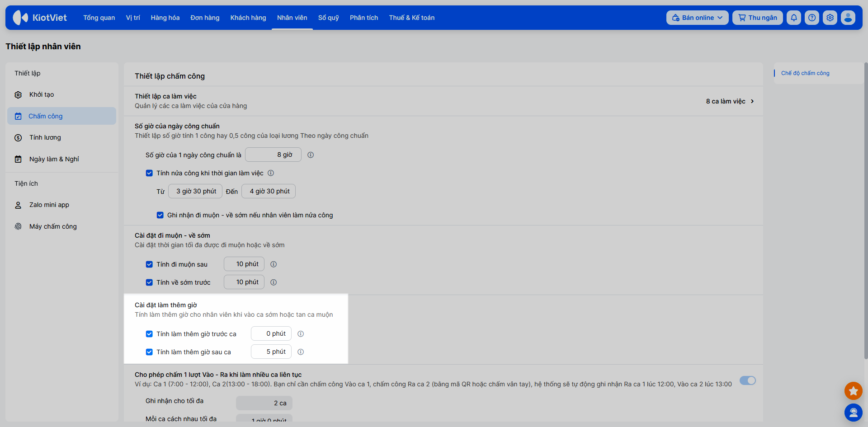868x427 pixels.
Task: Click info icon beside 8 giờ field
Action: pyautogui.click(x=311, y=155)
